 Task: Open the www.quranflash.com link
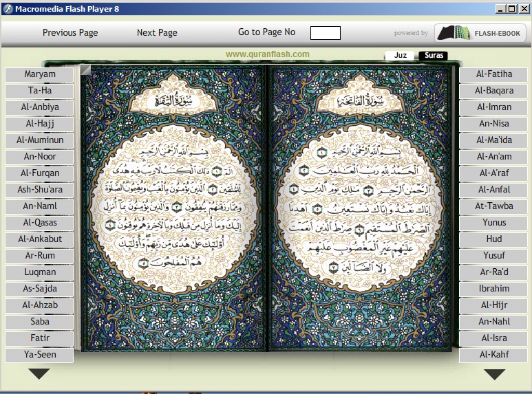pyautogui.click(x=267, y=54)
